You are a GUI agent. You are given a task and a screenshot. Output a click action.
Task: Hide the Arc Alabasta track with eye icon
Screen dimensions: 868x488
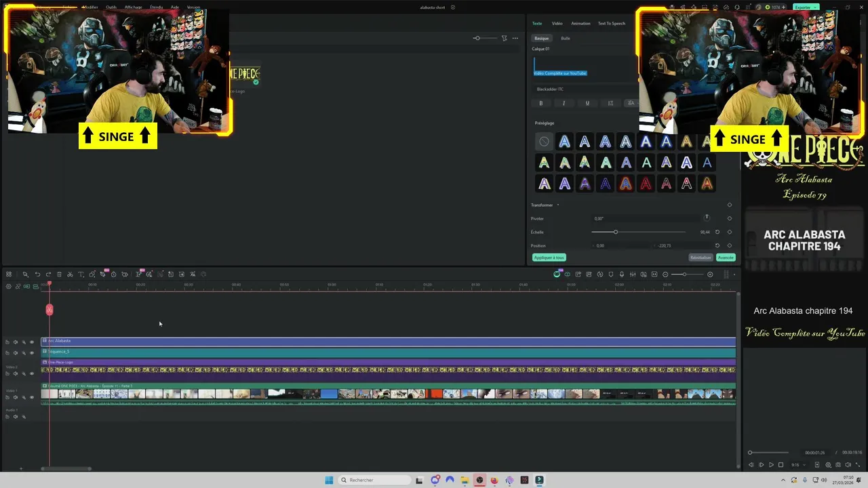(32, 342)
